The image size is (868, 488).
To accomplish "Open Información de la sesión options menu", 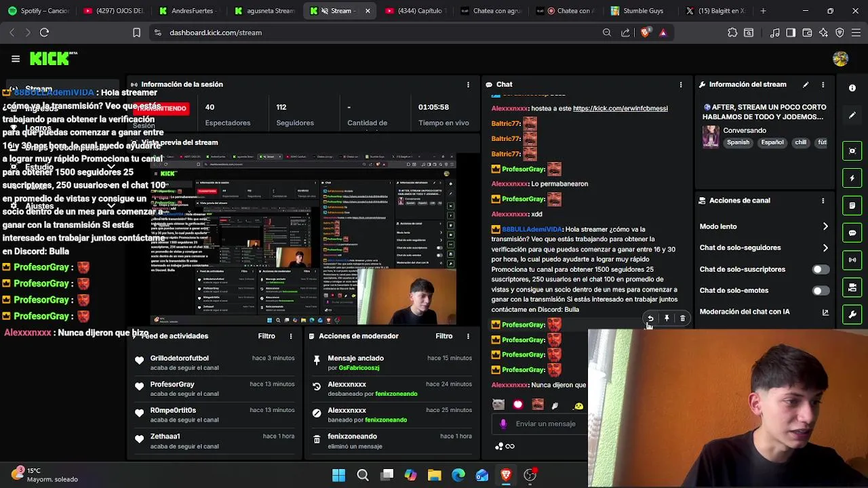I will (x=468, y=85).
